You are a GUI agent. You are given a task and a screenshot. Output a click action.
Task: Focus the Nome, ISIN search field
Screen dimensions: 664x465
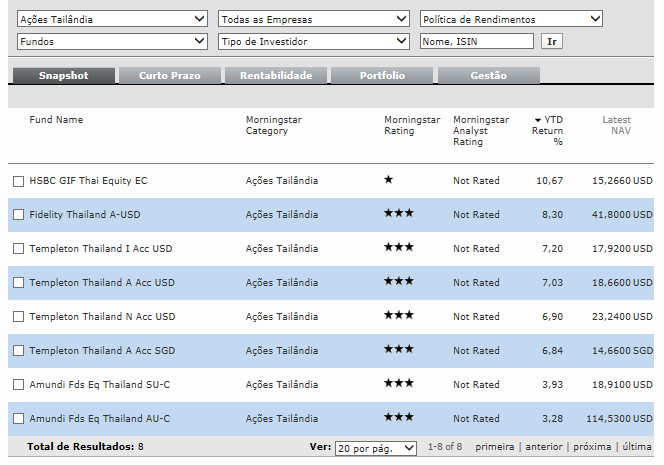[x=476, y=42]
